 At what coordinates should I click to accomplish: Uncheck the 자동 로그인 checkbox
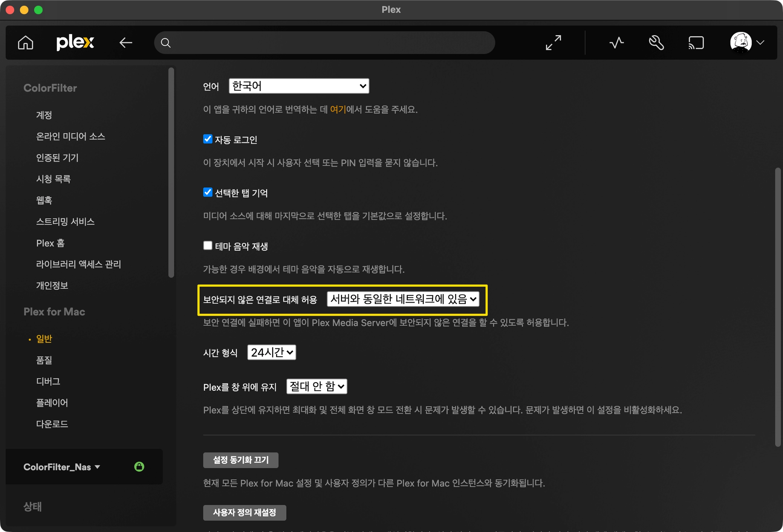pyautogui.click(x=208, y=139)
